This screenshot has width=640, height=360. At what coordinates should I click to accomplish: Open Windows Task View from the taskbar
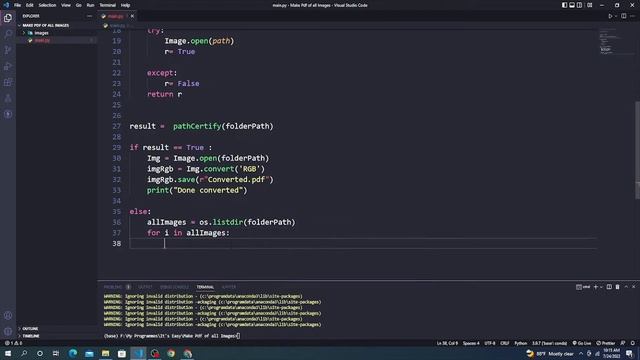[56, 353]
